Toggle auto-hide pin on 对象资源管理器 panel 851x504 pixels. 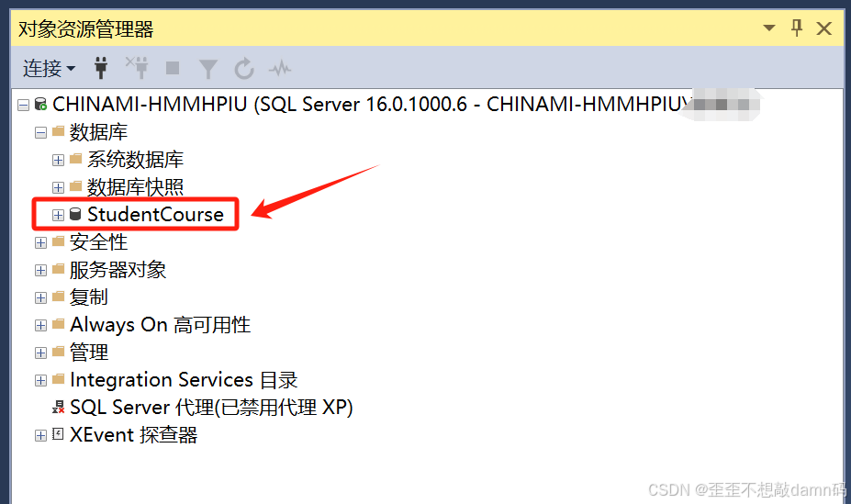pyautogui.click(x=797, y=28)
